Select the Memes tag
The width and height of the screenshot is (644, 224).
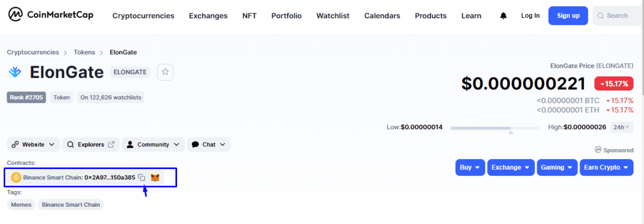(x=21, y=205)
